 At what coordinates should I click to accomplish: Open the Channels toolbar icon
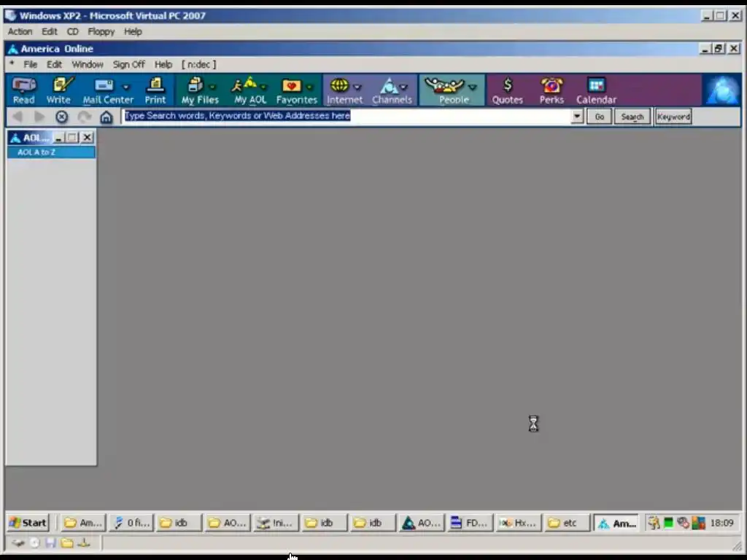coord(390,90)
